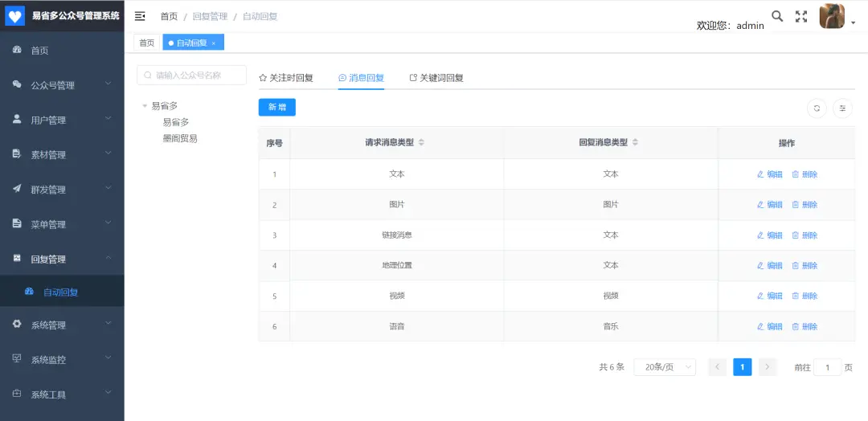This screenshot has height=421, width=868.
Task: Delete row 3 链接消息 entry
Action: (x=805, y=235)
